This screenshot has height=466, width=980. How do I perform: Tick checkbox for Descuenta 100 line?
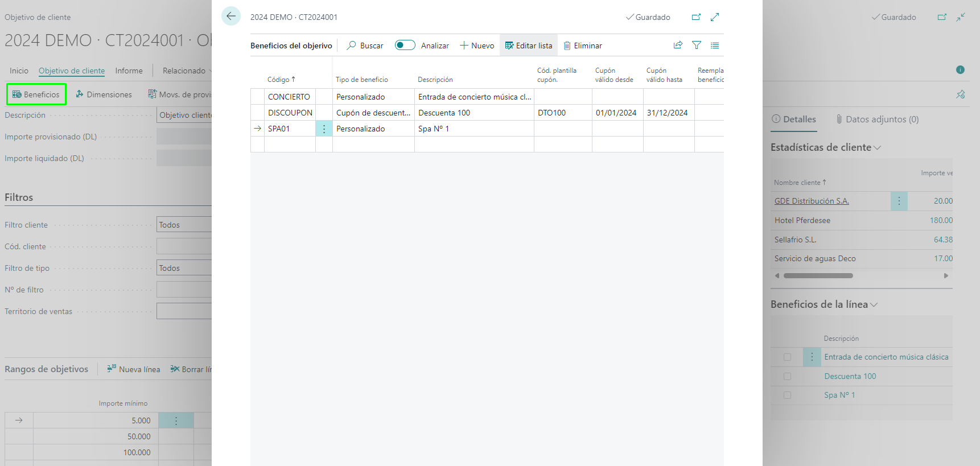point(787,376)
